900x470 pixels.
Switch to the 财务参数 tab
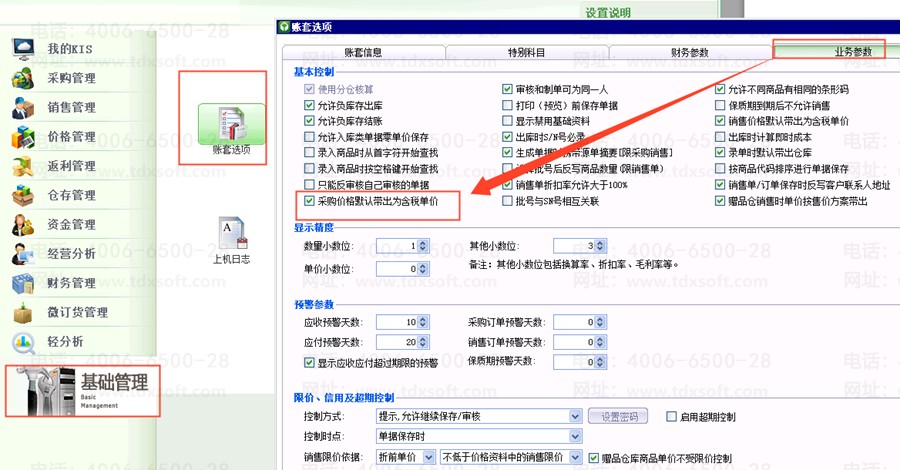coord(675,52)
